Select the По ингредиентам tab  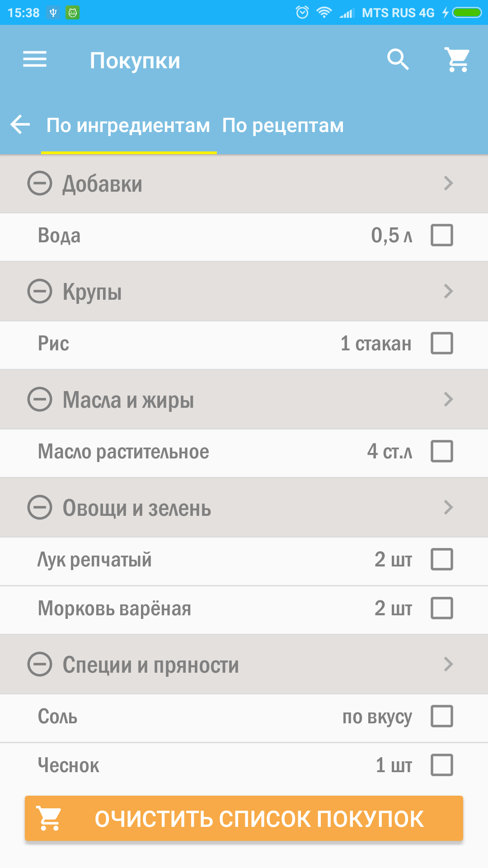click(128, 126)
